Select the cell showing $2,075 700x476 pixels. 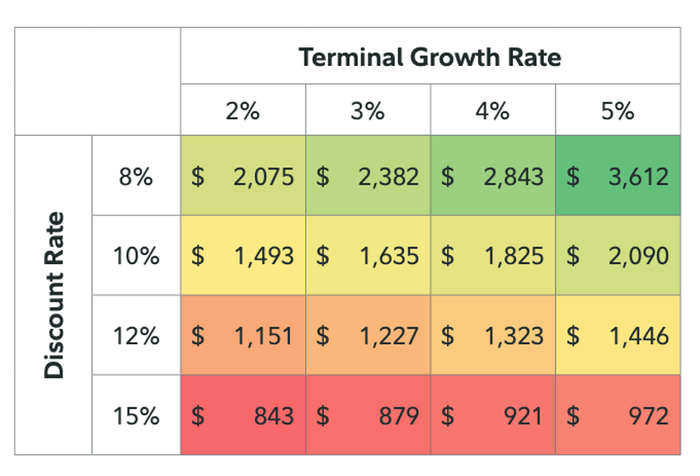[x=243, y=177]
